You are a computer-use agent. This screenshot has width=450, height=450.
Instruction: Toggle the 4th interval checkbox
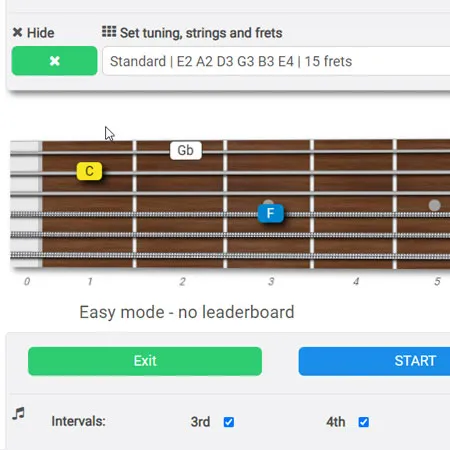tap(364, 422)
